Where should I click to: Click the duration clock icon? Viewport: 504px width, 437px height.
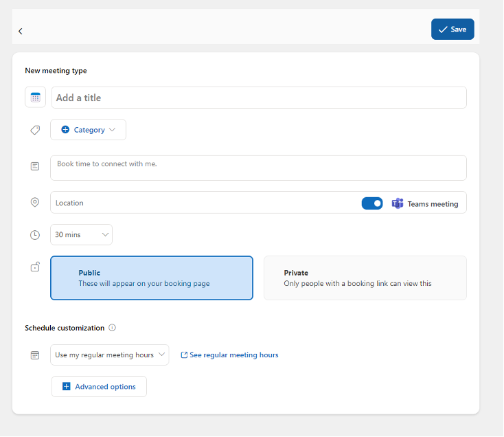pyautogui.click(x=35, y=235)
